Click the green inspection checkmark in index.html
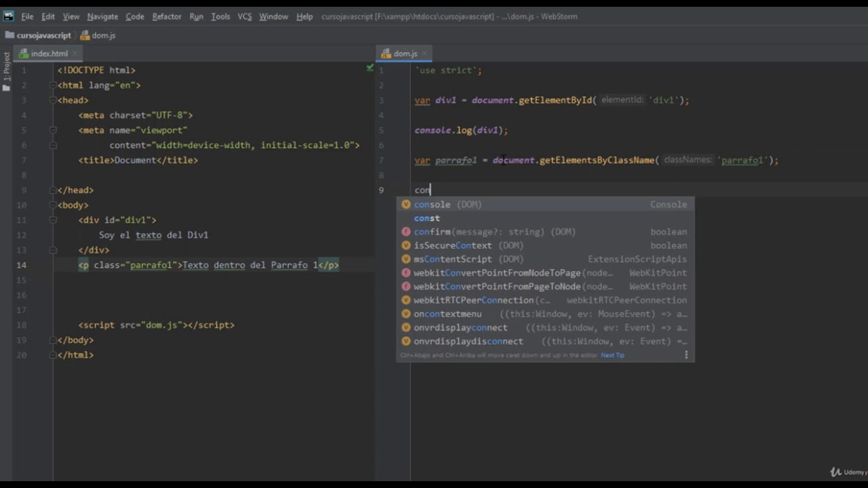This screenshot has height=488, width=868. (370, 68)
